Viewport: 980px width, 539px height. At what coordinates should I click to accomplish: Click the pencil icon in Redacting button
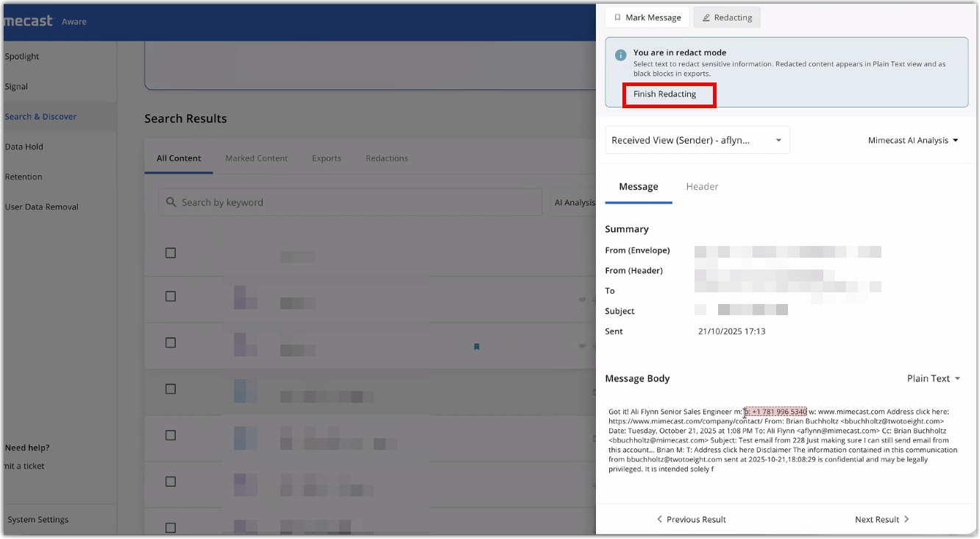pos(706,18)
